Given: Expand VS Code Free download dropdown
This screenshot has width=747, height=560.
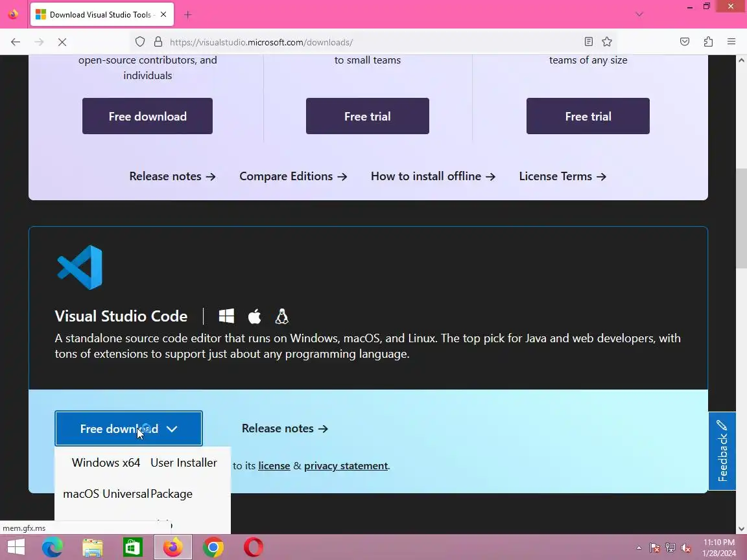Looking at the screenshot, I should click(128, 428).
